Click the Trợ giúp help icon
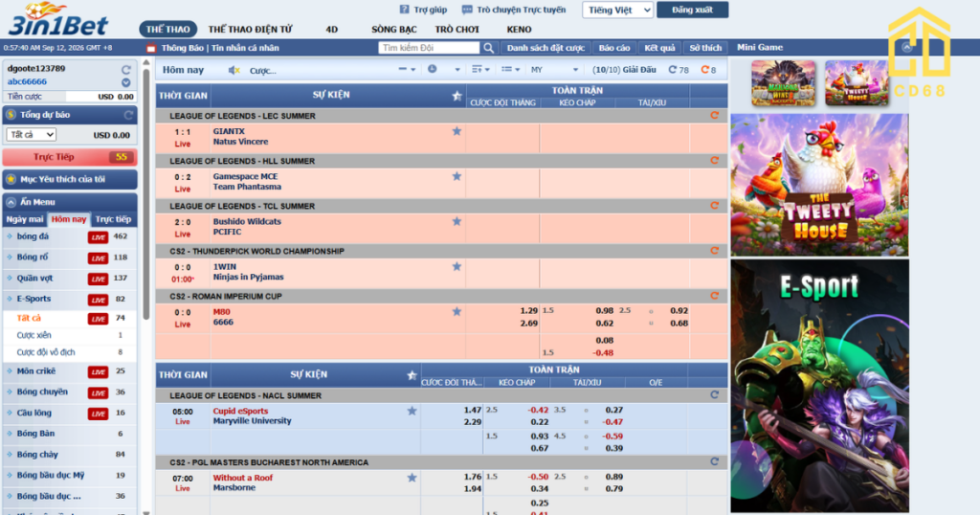The image size is (980, 515). pos(405,10)
